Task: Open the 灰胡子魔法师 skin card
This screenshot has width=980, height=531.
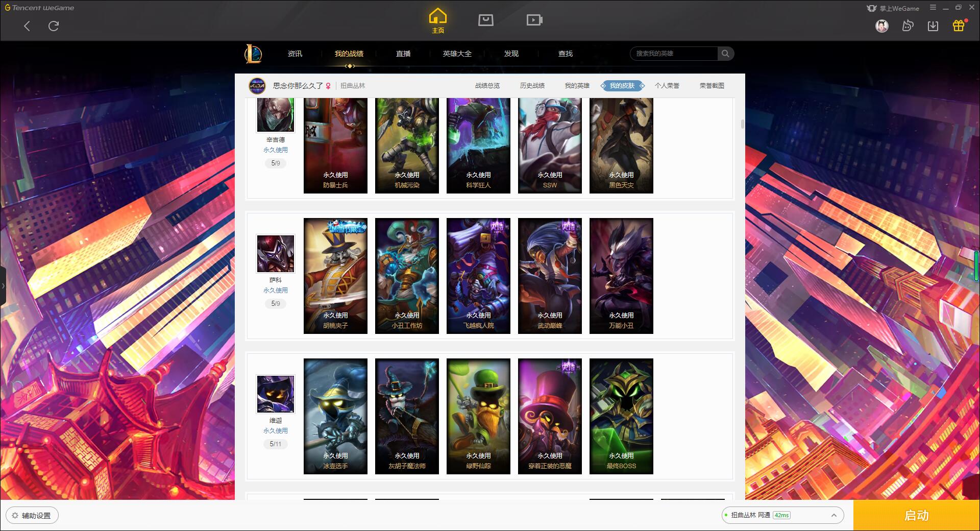Action: point(407,416)
